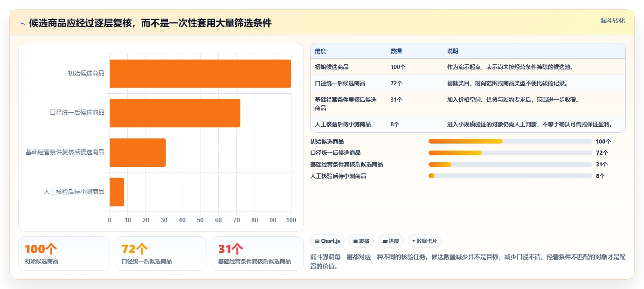This screenshot has height=289, width=644.
Task: Click the lightning icon beside the page title
Action: point(22,23)
